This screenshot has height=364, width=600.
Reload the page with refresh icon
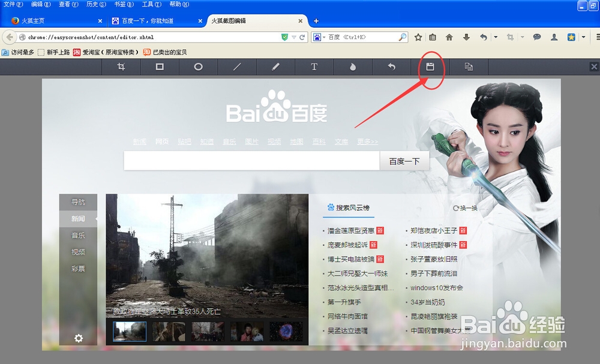pos(302,37)
